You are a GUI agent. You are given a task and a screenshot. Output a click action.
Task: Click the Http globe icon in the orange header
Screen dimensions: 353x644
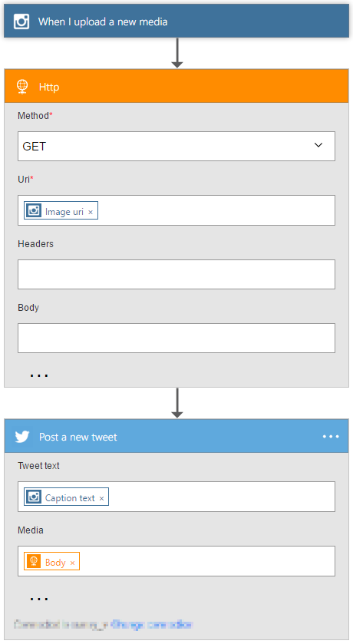22,86
